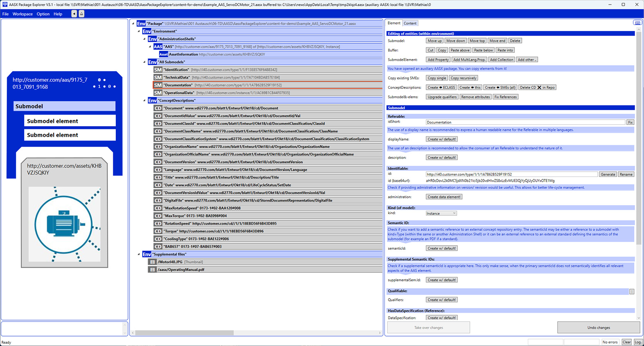Collapse the Supplemental files node
Image resolution: width=644 pixels, height=346 pixels.
(x=139, y=254)
